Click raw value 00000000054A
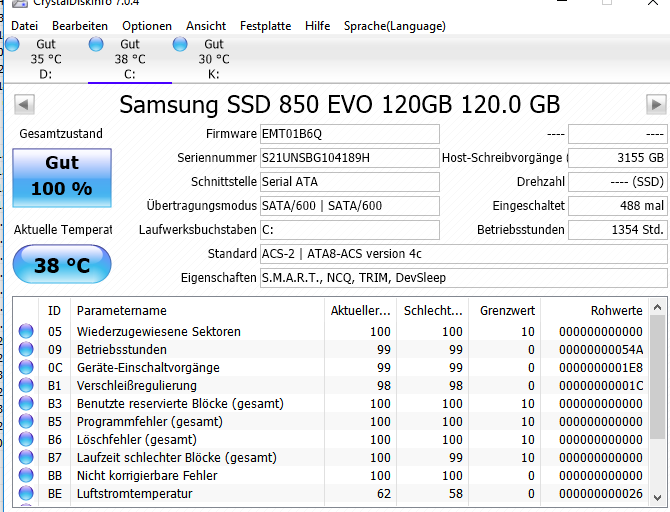The width and height of the screenshot is (670, 512). pos(601,350)
